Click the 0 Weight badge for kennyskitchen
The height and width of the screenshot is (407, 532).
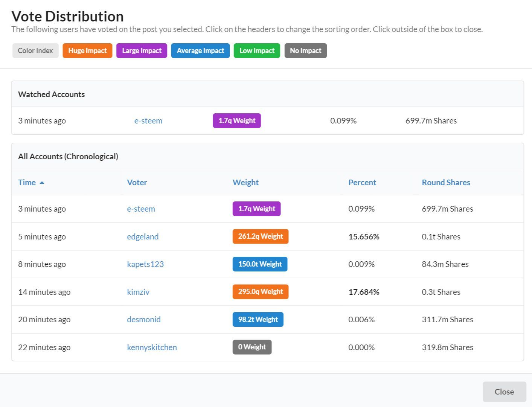click(x=252, y=347)
